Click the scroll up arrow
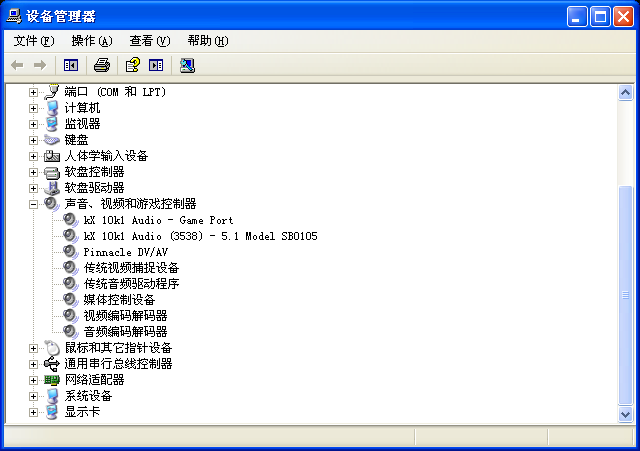Image resolution: width=640 pixels, height=451 pixels. coord(625,93)
